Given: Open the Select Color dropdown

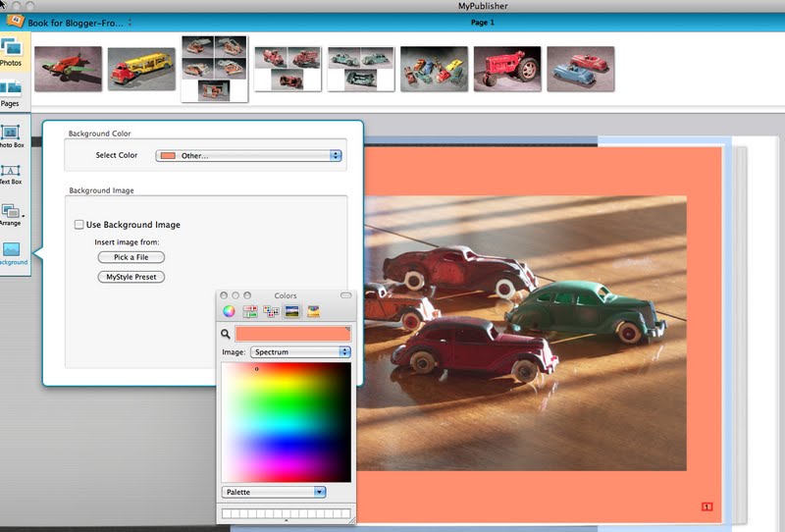Looking at the screenshot, I should coord(248,156).
